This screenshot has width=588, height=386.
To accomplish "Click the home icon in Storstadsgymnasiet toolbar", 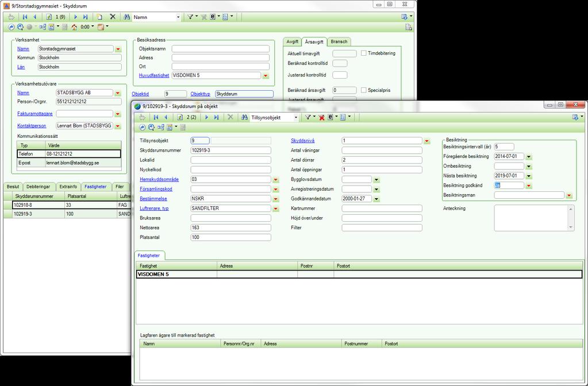I will [74, 27].
